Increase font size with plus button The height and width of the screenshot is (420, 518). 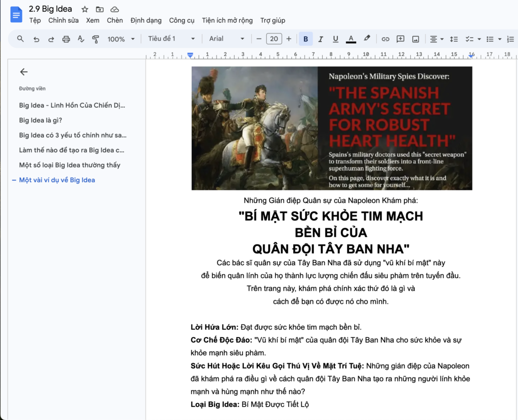pos(289,39)
